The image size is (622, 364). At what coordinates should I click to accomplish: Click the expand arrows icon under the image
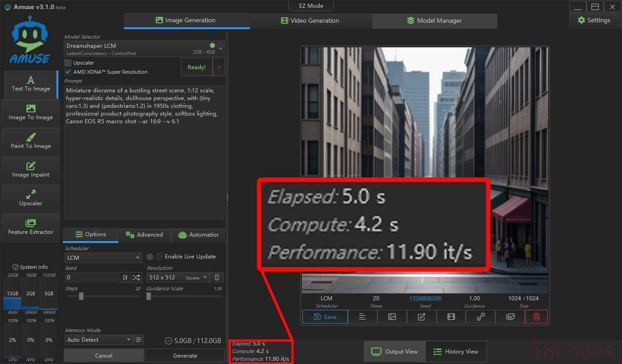[480, 317]
